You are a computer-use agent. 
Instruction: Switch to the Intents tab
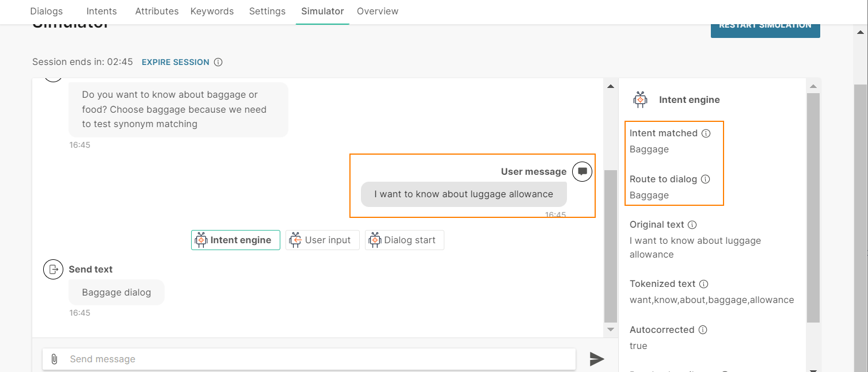[101, 11]
